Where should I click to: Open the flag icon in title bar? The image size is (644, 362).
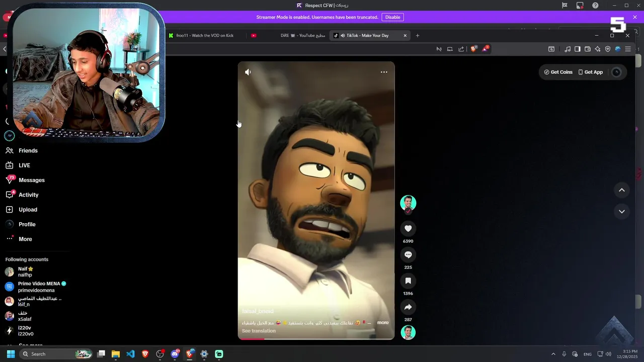565,6
